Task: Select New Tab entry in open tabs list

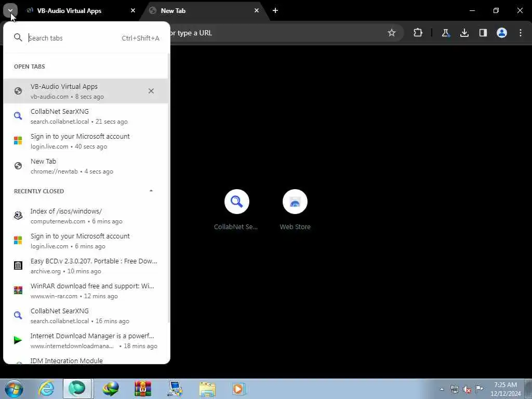Action: point(86,166)
